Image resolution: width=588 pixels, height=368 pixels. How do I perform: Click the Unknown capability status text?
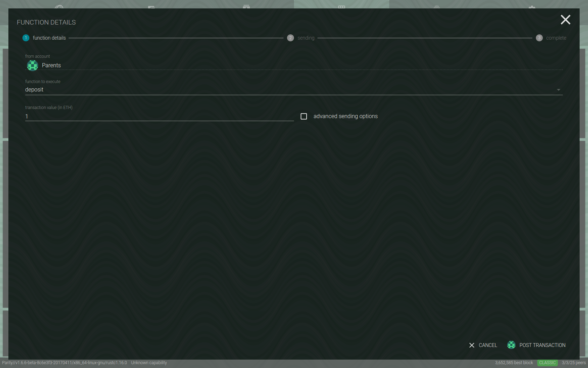[x=149, y=363]
